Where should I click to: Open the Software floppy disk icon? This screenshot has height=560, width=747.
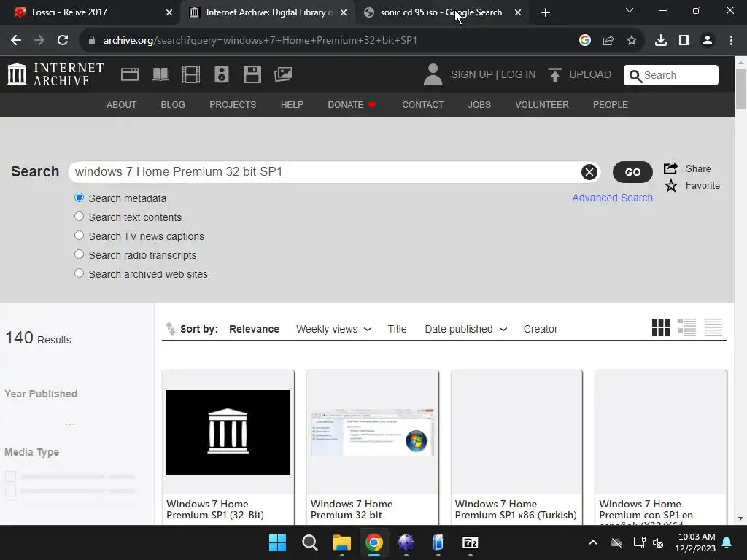pos(252,74)
